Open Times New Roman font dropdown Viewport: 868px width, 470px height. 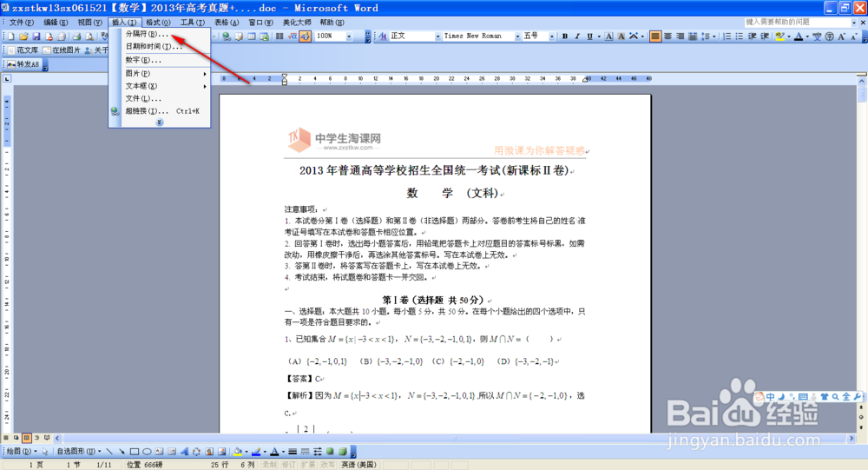pos(517,36)
